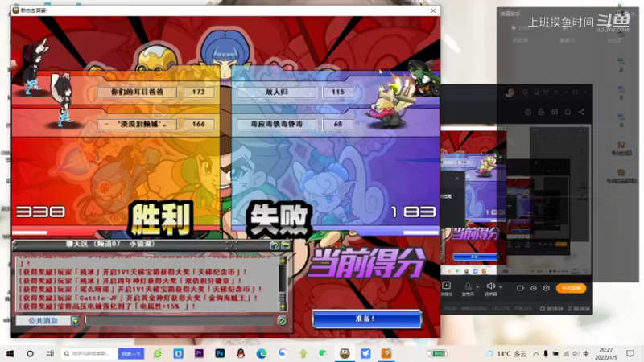Open Microsoft Edge from the taskbar

(x=261, y=353)
